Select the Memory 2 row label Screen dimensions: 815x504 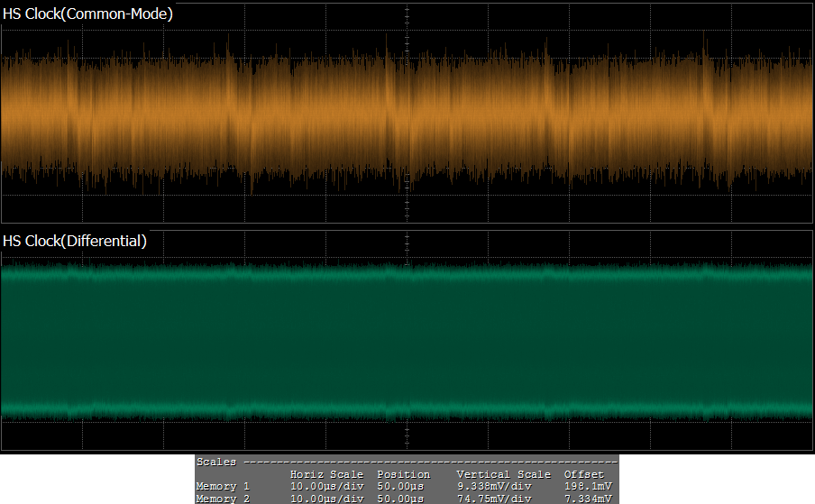pyautogui.click(x=223, y=498)
